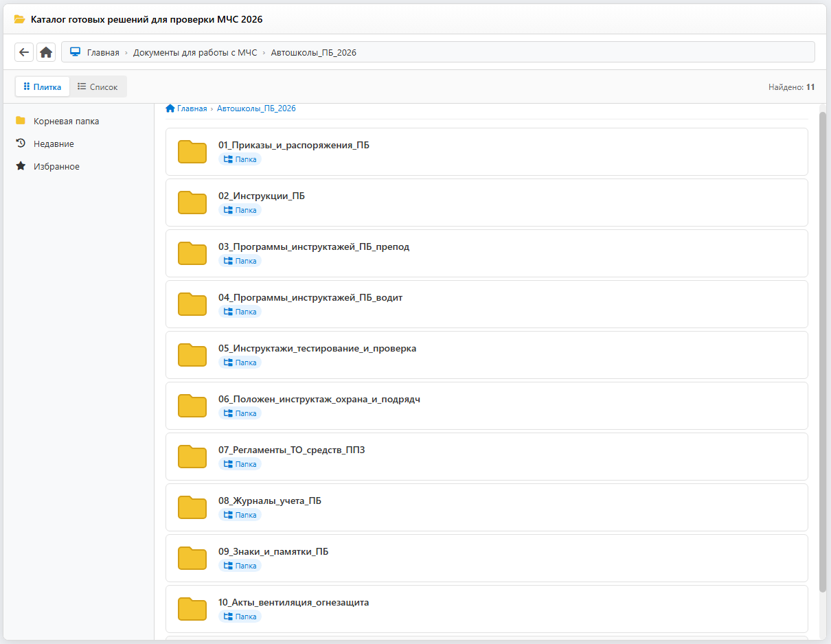Click the blue Главная breadcrumb link
Screen dimensions: 831x644
(x=186, y=108)
